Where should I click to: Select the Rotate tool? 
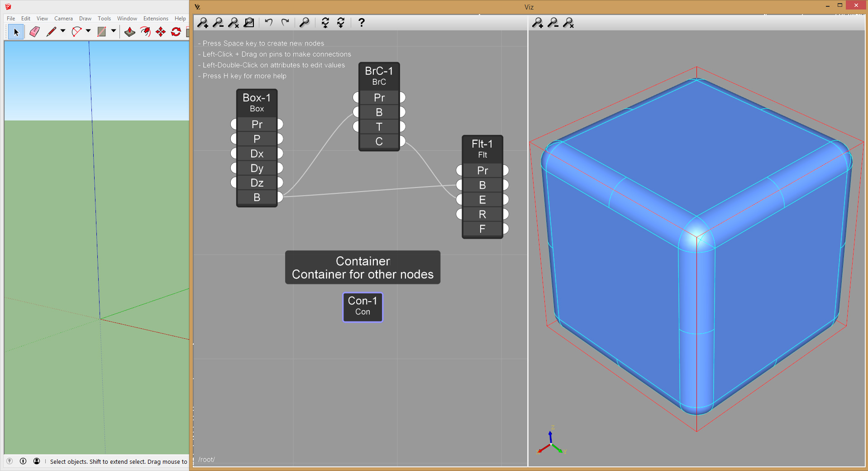point(176,32)
